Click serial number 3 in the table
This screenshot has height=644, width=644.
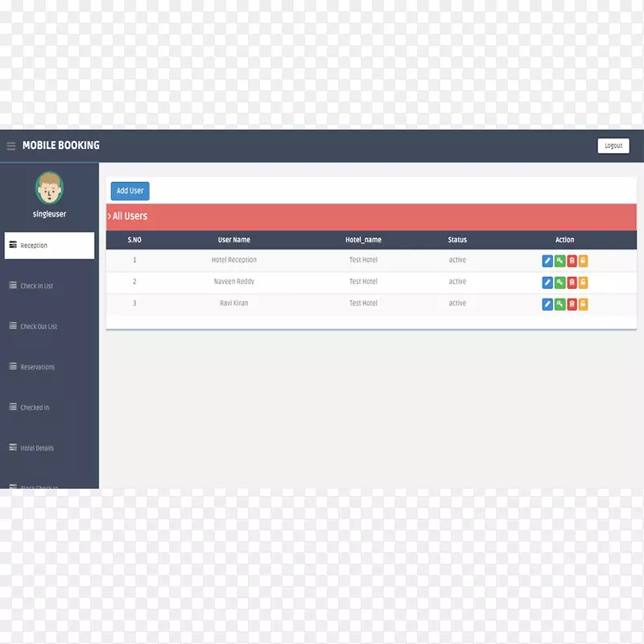pyautogui.click(x=134, y=303)
